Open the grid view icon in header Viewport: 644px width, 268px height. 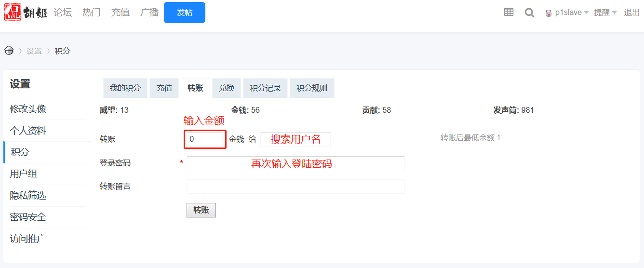point(509,13)
